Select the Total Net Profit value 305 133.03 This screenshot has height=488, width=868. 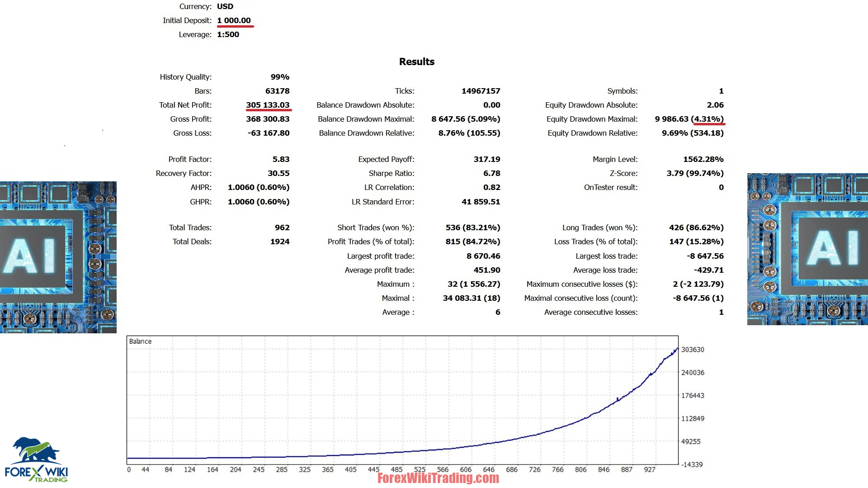pos(268,105)
